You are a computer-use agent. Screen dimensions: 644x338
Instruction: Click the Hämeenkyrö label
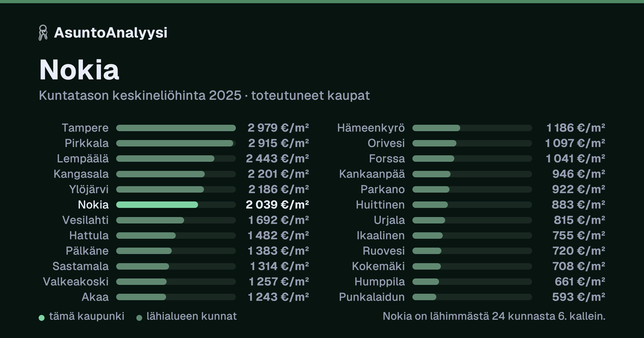371,128
